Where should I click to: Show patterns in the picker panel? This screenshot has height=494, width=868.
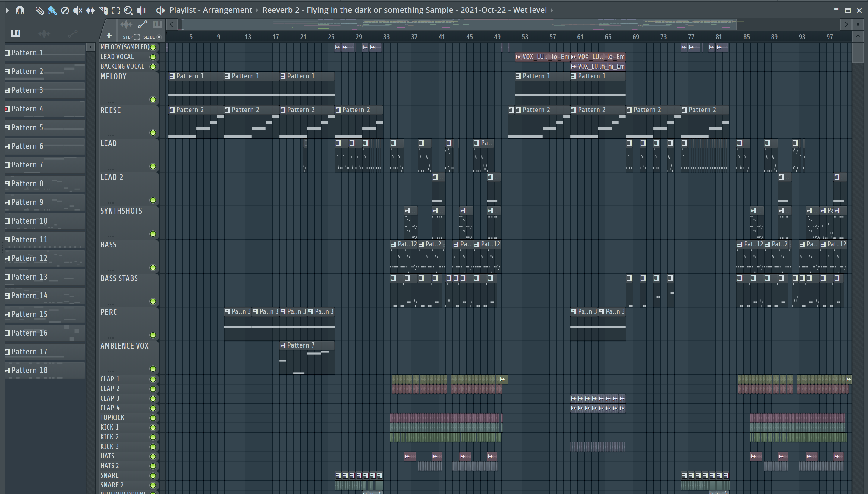pos(16,33)
